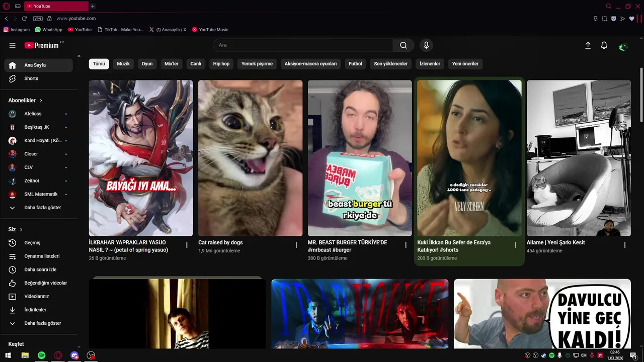Click the page vertical scrollbar
The width and height of the screenshot is (644, 362).
click(641, 95)
